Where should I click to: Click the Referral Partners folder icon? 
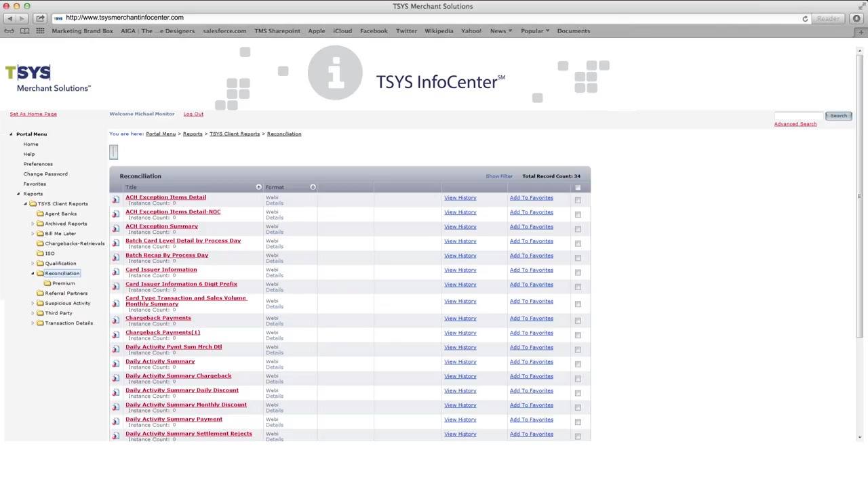pos(40,293)
